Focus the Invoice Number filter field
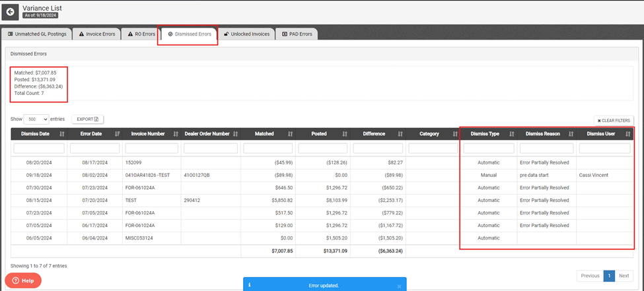Screen dimensions: 644x291 (x=151, y=148)
